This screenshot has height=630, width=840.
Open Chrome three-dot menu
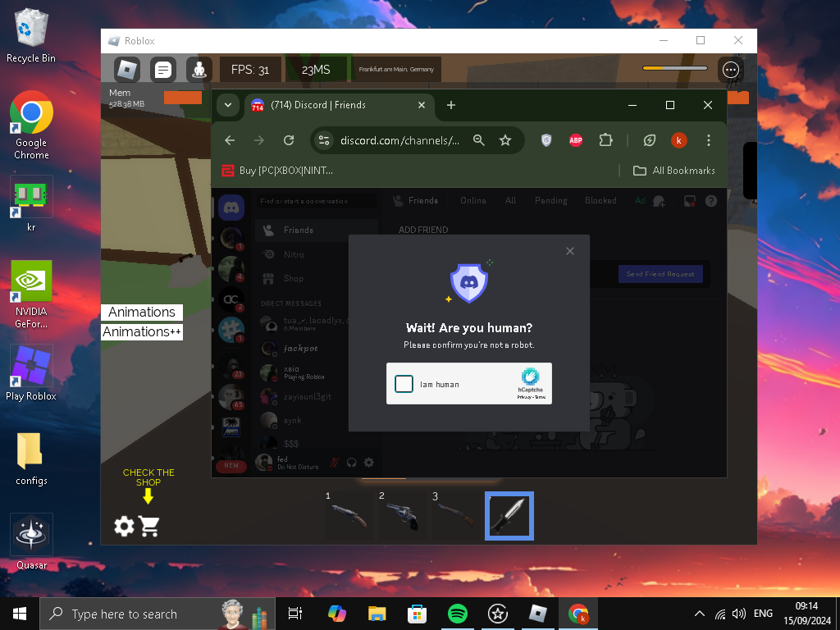[709, 140]
